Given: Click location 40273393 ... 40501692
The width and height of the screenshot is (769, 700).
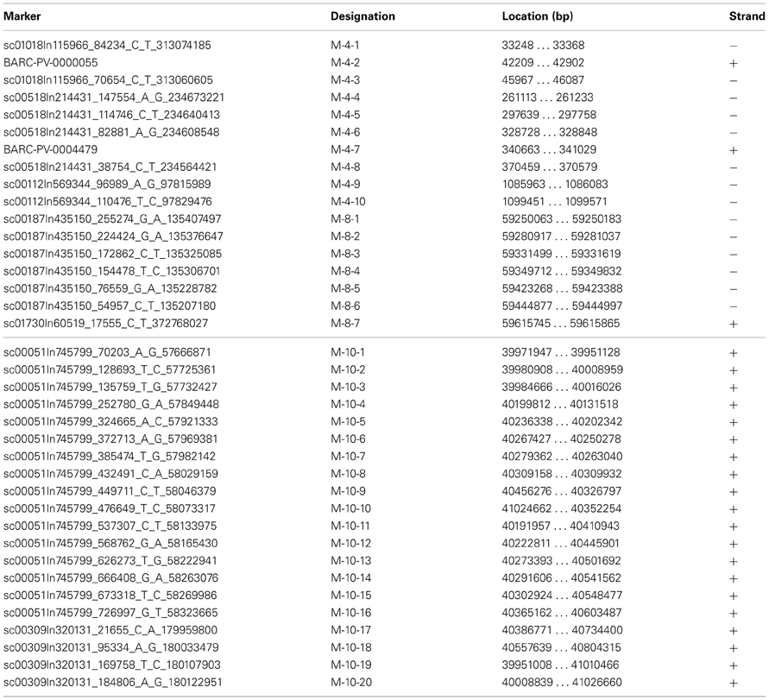Looking at the screenshot, I should point(562,561).
